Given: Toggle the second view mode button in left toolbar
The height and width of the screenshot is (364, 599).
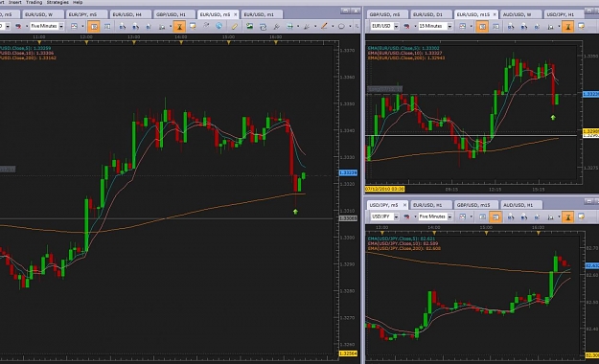Looking at the screenshot, I should point(107,27).
